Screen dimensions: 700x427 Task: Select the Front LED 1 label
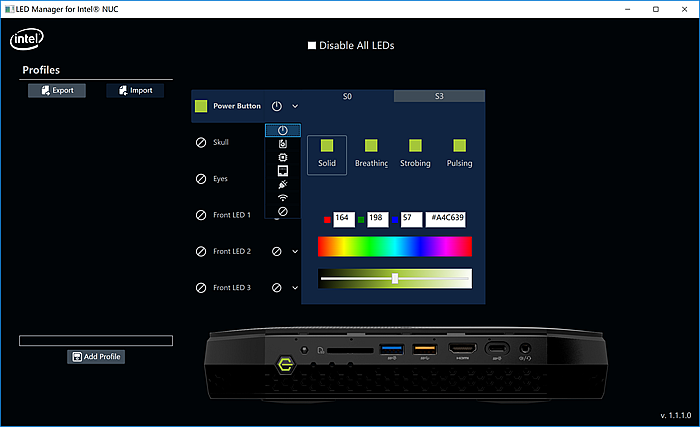coord(232,215)
